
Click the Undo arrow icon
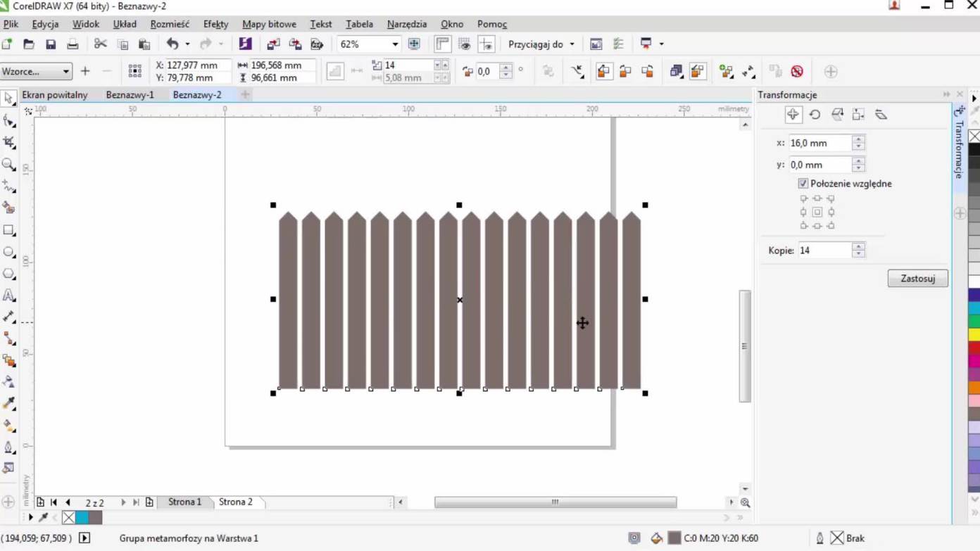pyautogui.click(x=172, y=44)
